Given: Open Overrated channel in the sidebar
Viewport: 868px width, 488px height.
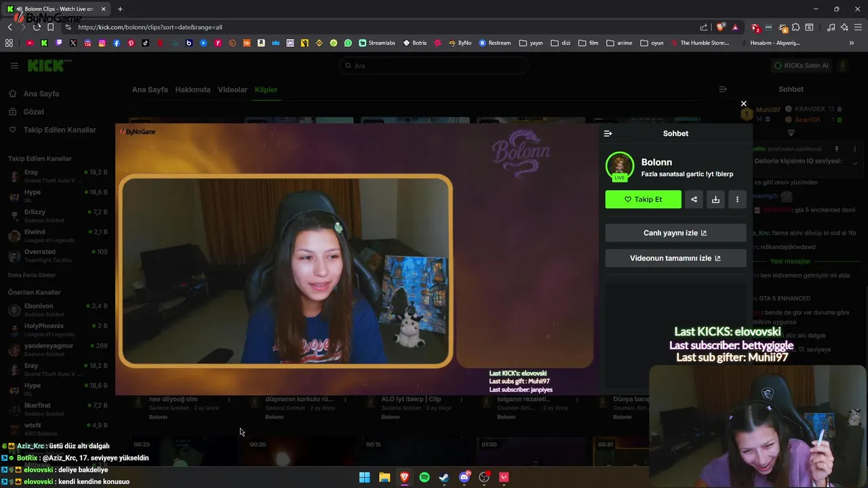Looking at the screenshot, I should coord(58,256).
